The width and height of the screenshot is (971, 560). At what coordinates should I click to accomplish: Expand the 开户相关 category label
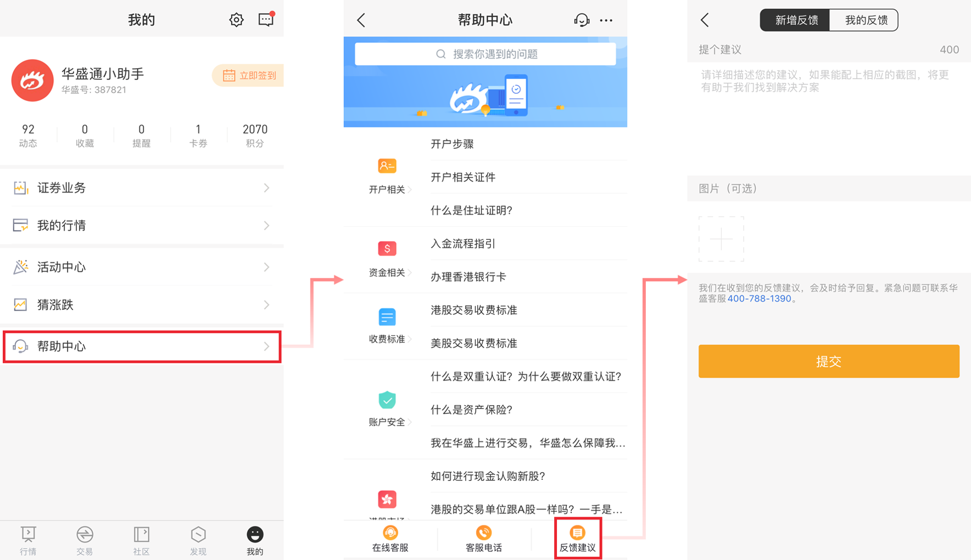[x=389, y=189]
